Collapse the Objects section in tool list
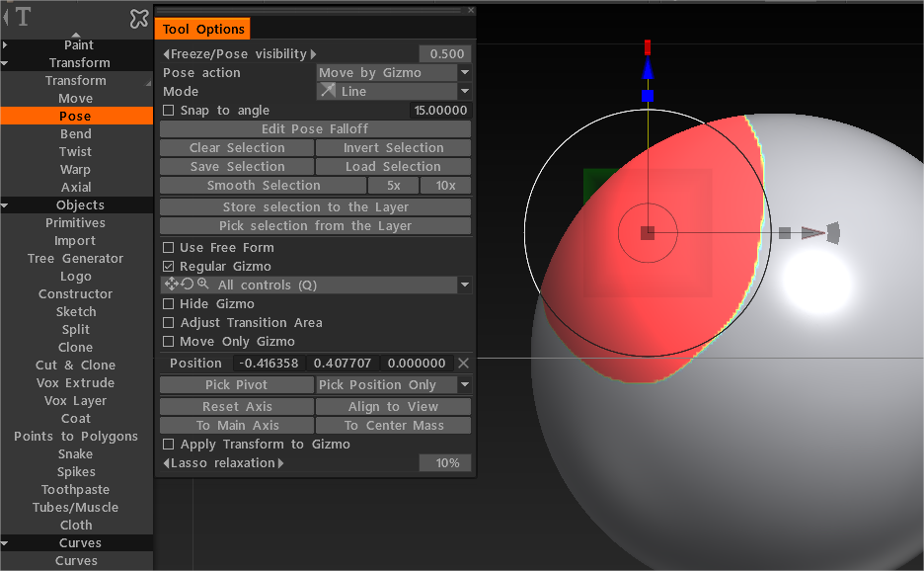924x571 pixels. [x=6, y=205]
